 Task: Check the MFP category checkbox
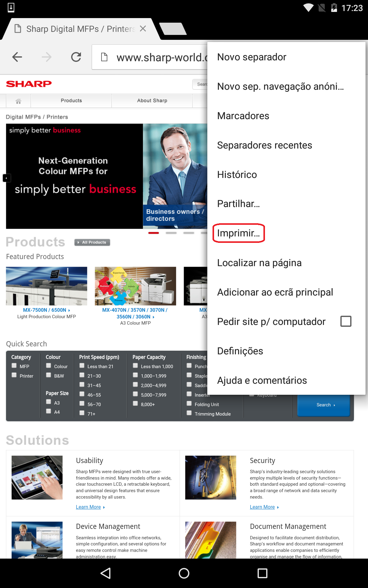pos(14,366)
